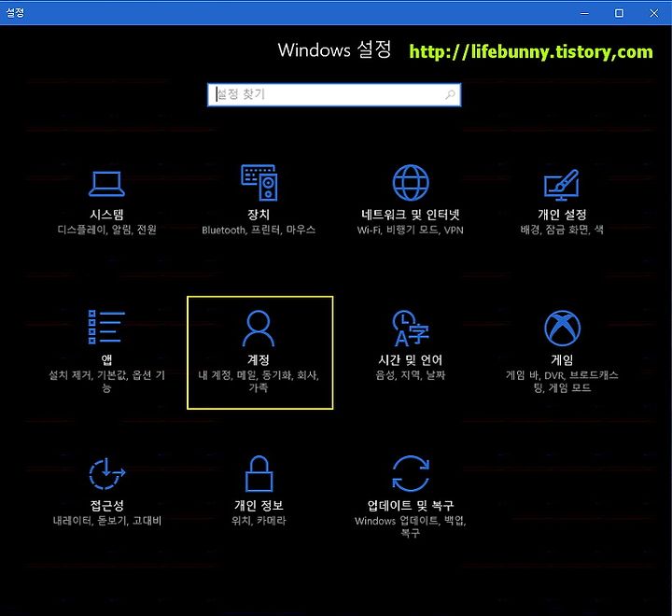The image size is (672, 616).
Task: Click the Wi-Fi, 비행기 모드, VPN description
Action: coord(410,230)
